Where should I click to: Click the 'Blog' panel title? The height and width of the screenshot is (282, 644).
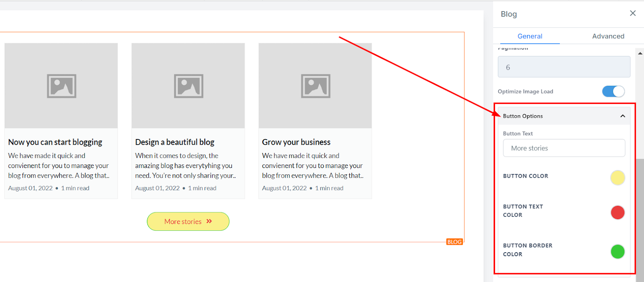pos(509,14)
